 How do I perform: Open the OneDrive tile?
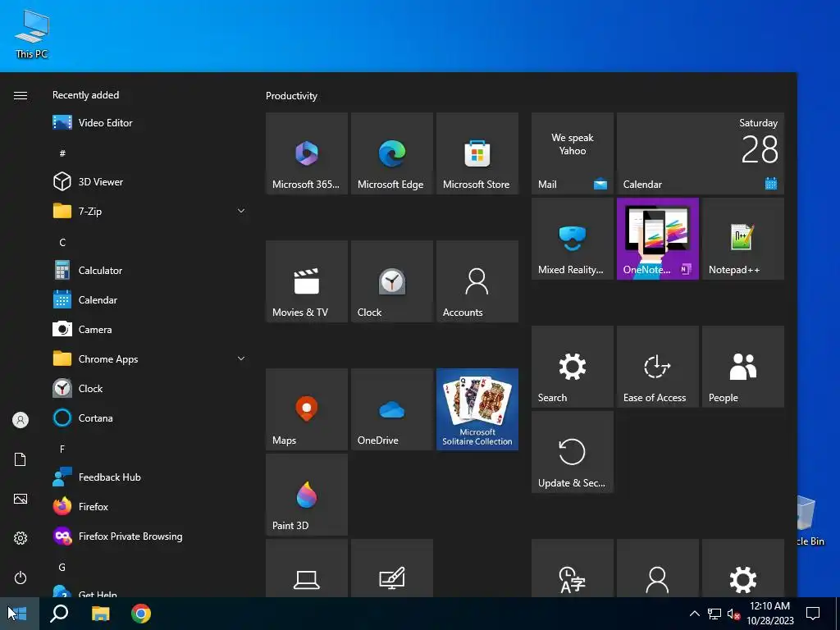391,409
